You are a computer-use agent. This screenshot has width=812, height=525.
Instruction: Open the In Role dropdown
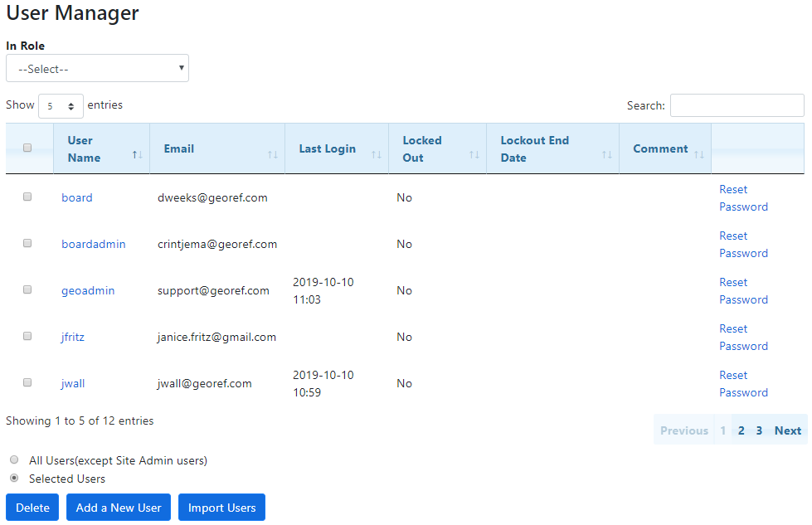click(x=97, y=68)
